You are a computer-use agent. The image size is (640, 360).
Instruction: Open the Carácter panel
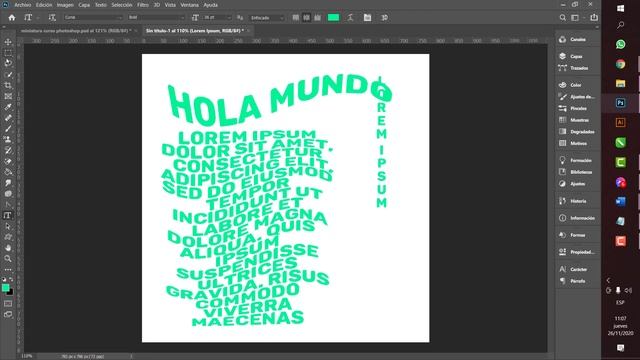[573, 269]
